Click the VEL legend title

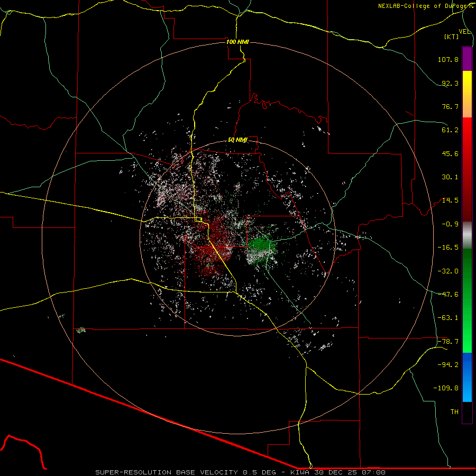coord(464,32)
